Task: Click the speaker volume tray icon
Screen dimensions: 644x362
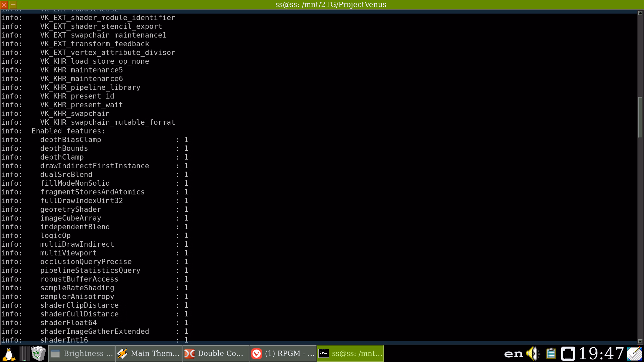Action: coord(532,354)
